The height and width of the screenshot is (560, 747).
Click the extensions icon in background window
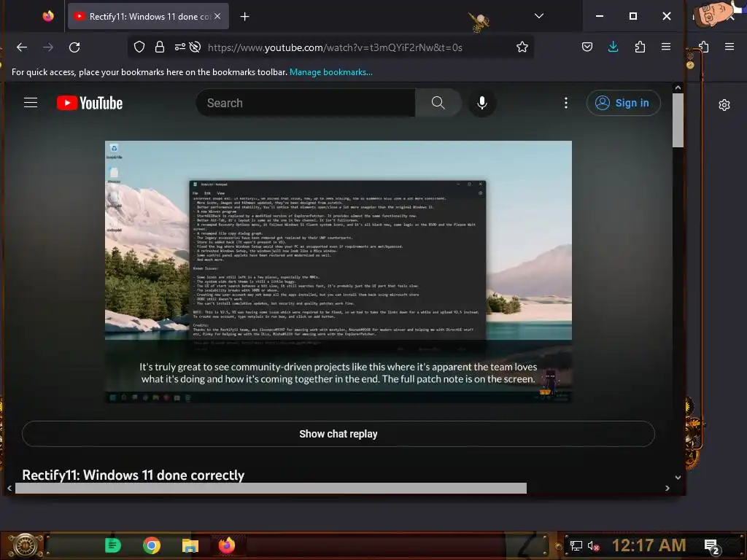coord(704,47)
